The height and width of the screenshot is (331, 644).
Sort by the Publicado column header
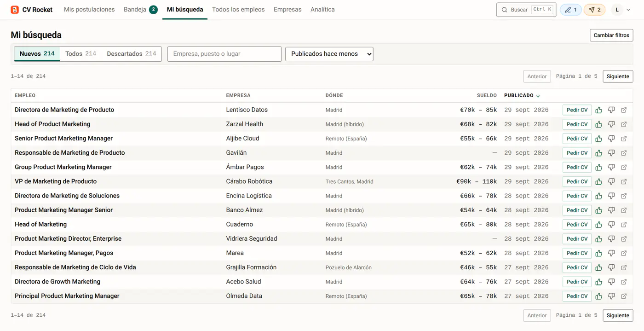[x=522, y=95]
